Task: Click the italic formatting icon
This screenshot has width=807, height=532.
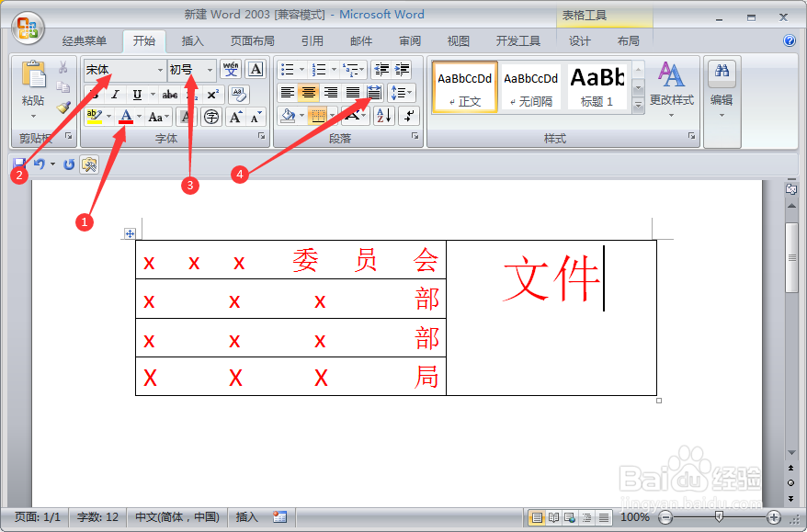Action: 115,94
